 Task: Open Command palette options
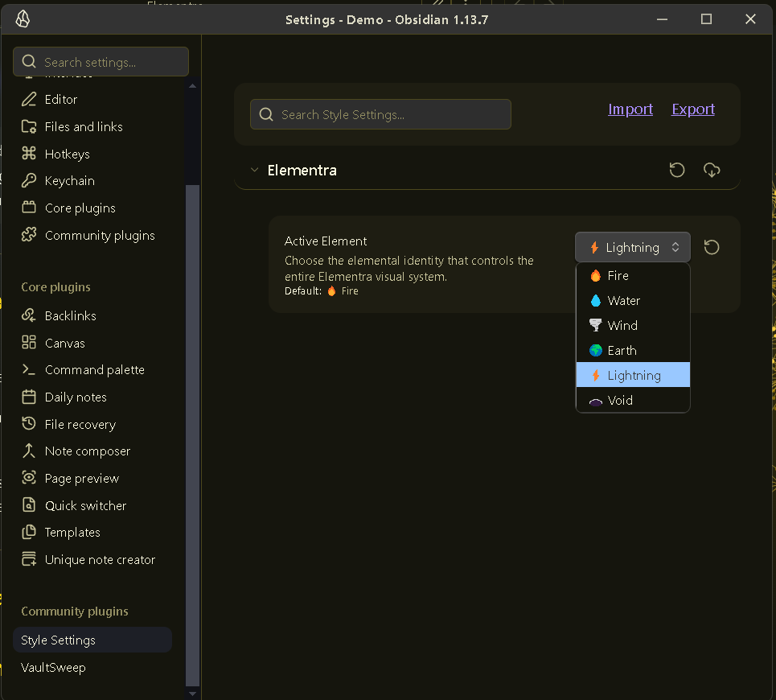point(92,370)
